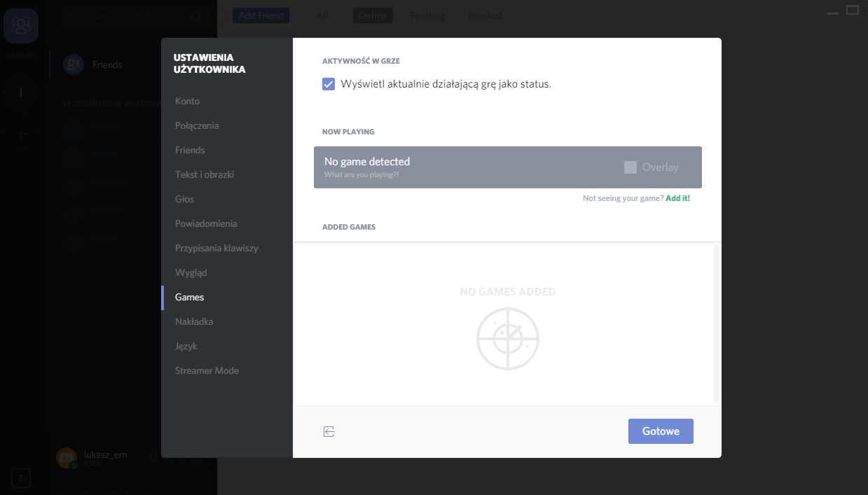Click the Gotowe button
This screenshot has width=868, height=495.
(661, 431)
